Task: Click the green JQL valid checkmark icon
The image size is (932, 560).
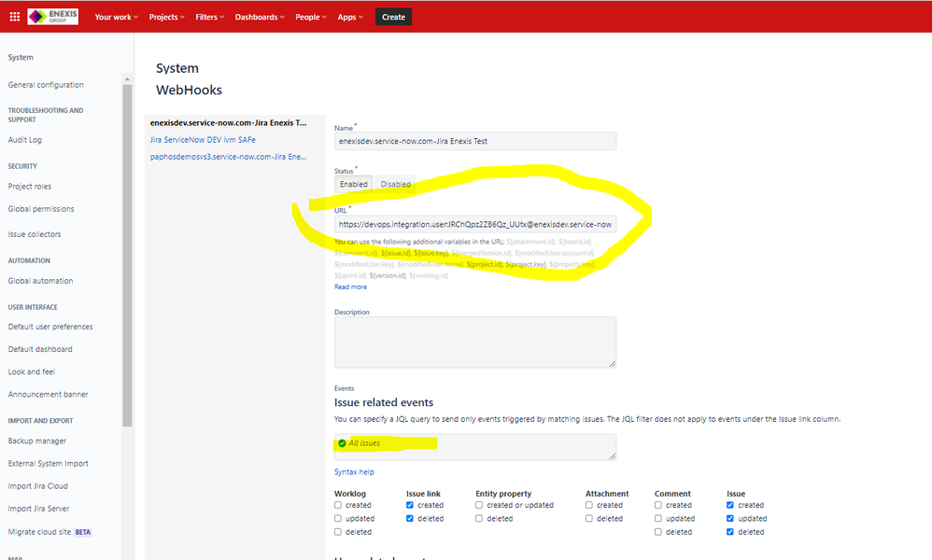Action: click(x=343, y=443)
